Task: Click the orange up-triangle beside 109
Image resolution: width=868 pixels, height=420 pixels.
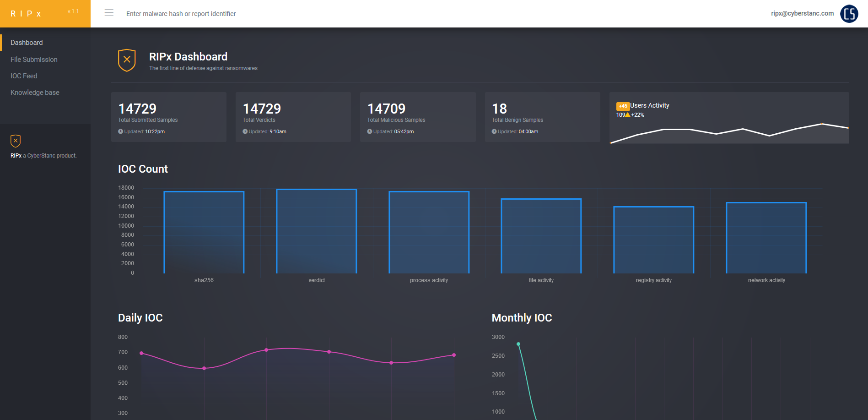Action: 628,115
